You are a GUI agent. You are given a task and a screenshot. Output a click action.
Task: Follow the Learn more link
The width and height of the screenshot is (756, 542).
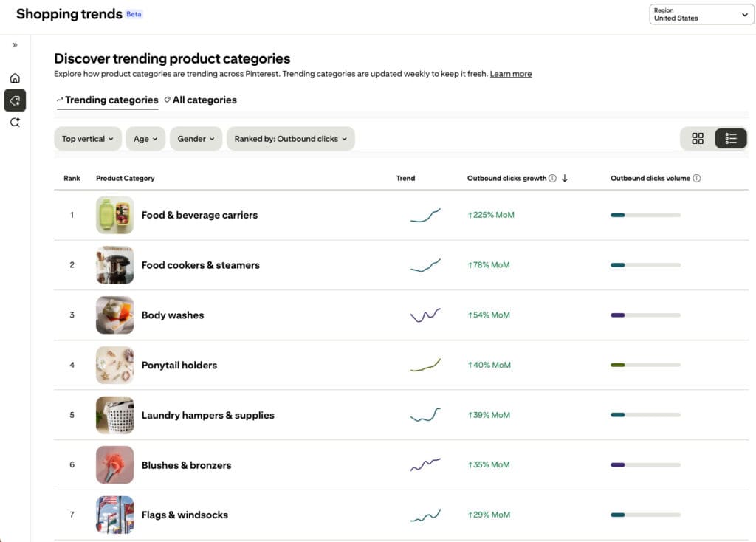pos(511,74)
